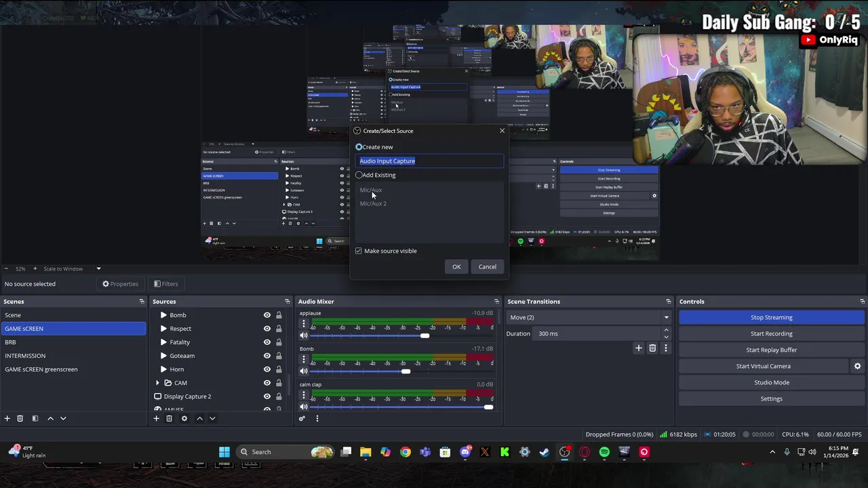Viewport: 868px width, 488px height.
Task: Configure virtual camera with gear icon
Action: point(857,366)
